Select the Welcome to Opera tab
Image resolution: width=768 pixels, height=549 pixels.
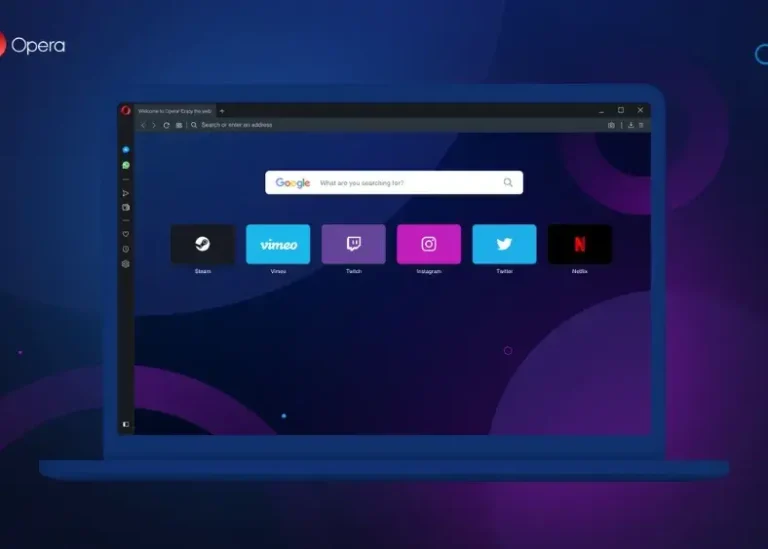coord(175,111)
